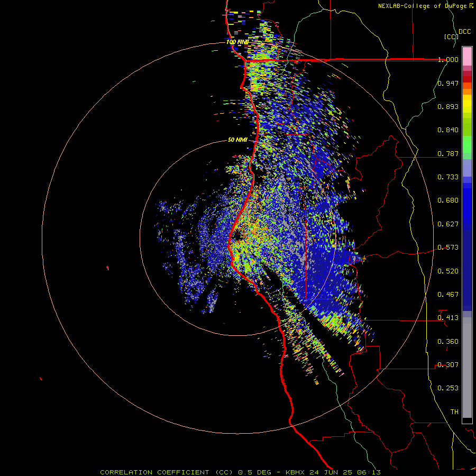Select the 0.520 legend value
The width and height of the screenshot is (476, 476).
[448, 271]
